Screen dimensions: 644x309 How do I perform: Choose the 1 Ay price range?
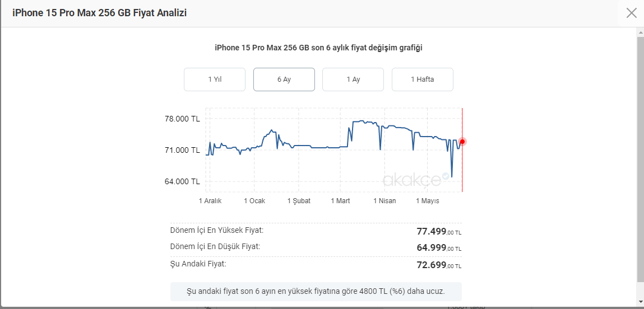[353, 79]
